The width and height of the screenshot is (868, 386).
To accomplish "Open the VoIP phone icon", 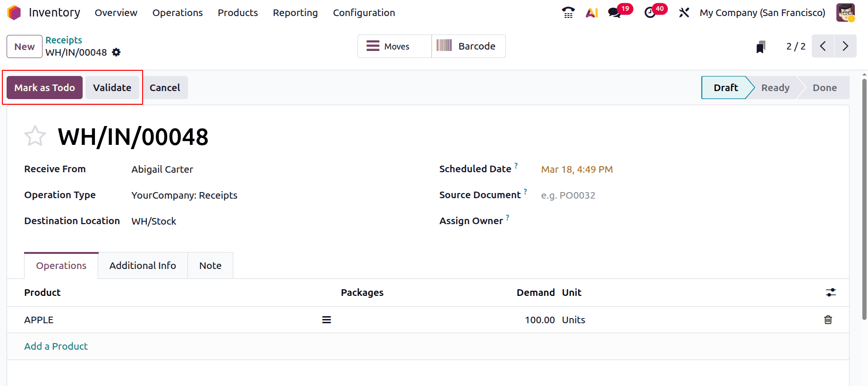I will pyautogui.click(x=568, y=13).
